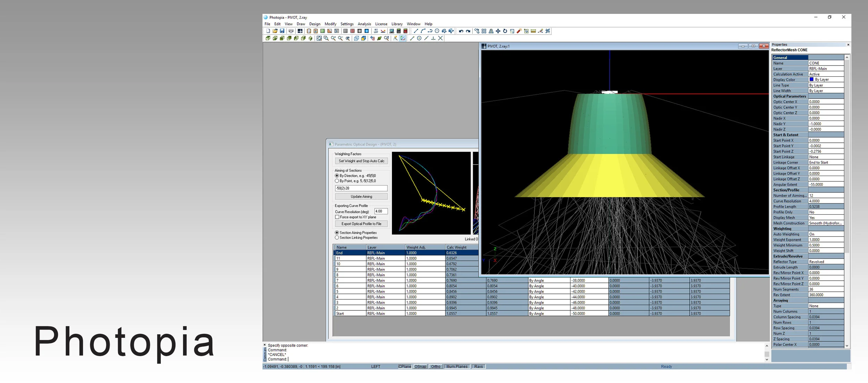868x383 pixels.
Task: Open the File menu
Action: pyautogui.click(x=267, y=24)
